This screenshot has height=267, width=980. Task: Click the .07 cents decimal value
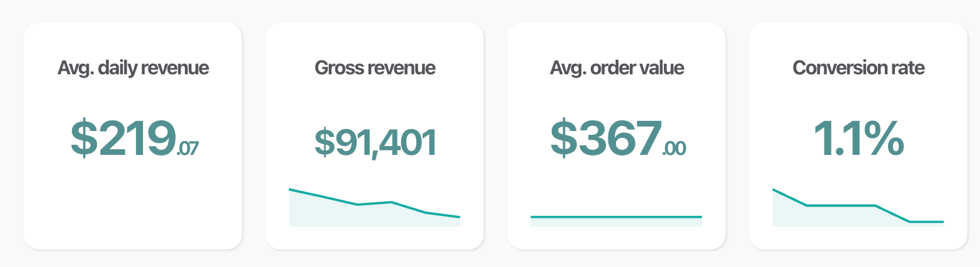(x=188, y=149)
